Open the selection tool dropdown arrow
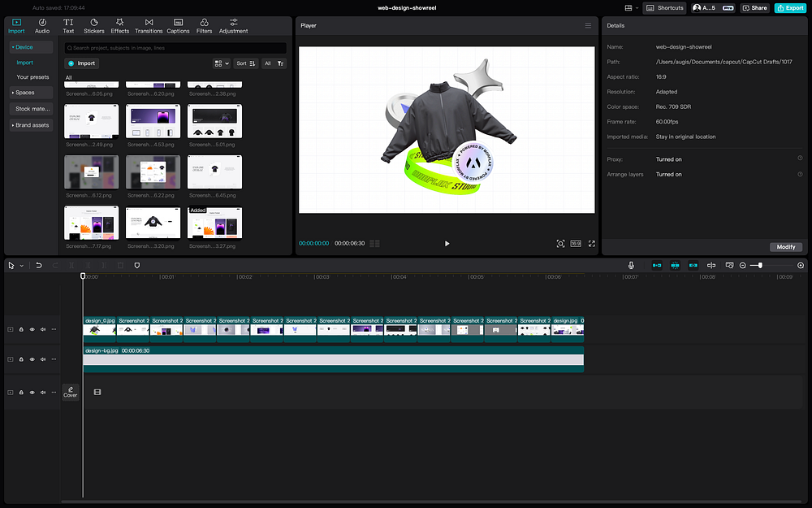This screenshot has width=812, height=508. tap(21, 265)
